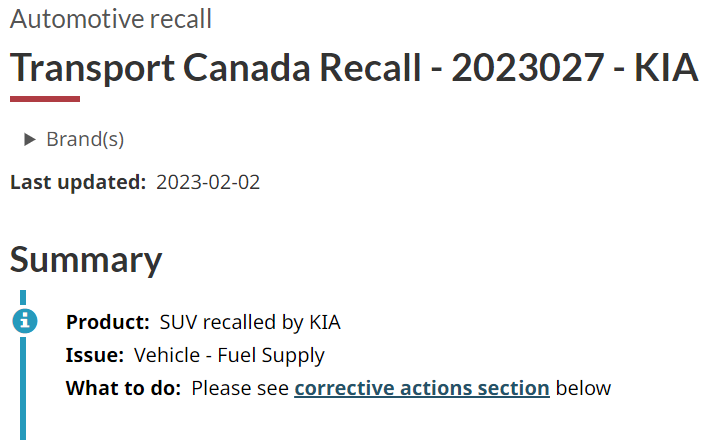Click the bold Product label
This screenshot has width=716, height=447.
[x=108, y=322]
